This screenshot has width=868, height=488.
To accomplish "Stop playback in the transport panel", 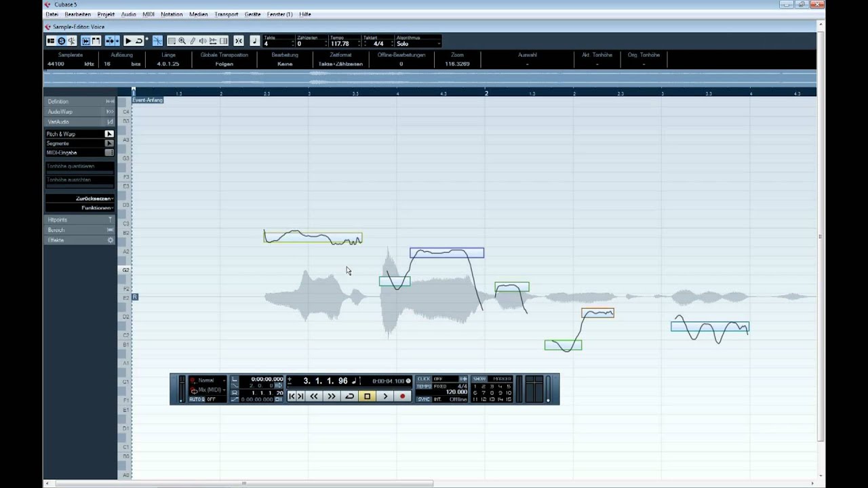I will point(367,396).
